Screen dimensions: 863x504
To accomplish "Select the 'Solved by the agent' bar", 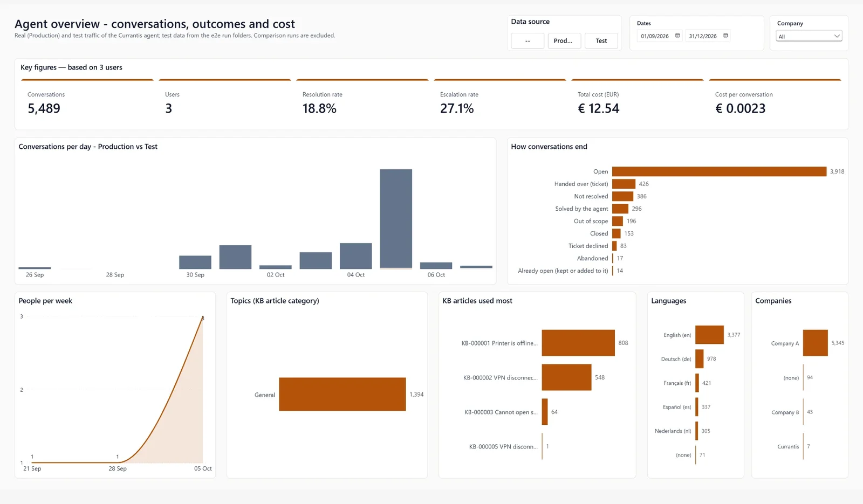I will click(620, 209).
